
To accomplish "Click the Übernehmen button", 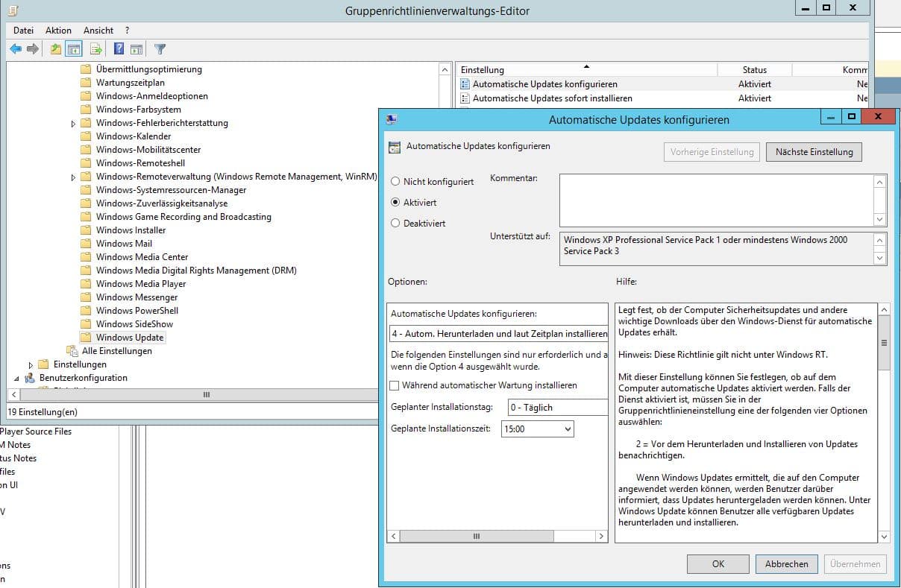I will [x=855, y=564].
